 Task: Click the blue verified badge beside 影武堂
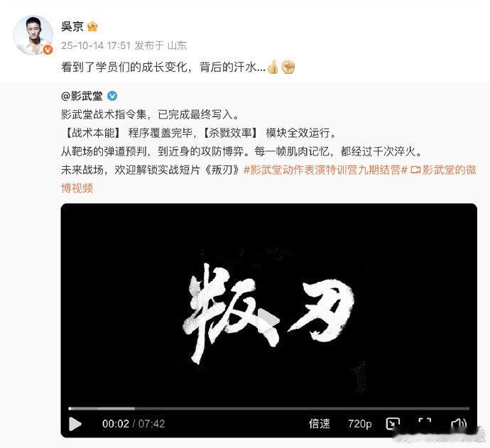[112, 97]
